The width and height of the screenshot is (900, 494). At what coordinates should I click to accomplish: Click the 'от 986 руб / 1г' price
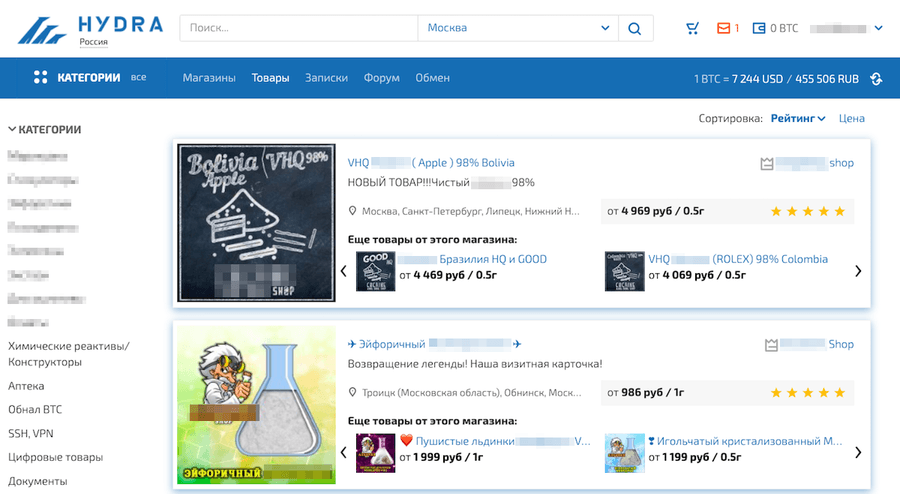[x=645, y=392]
